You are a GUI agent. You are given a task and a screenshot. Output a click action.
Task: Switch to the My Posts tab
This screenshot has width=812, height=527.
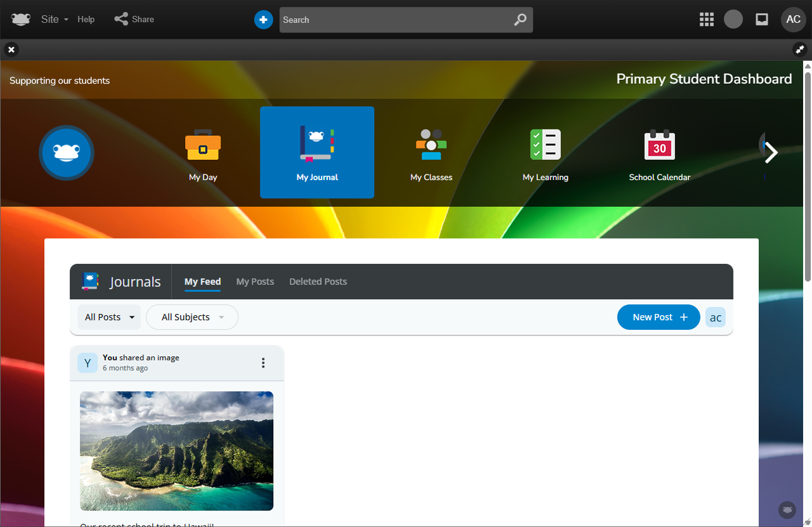(255, 282)
